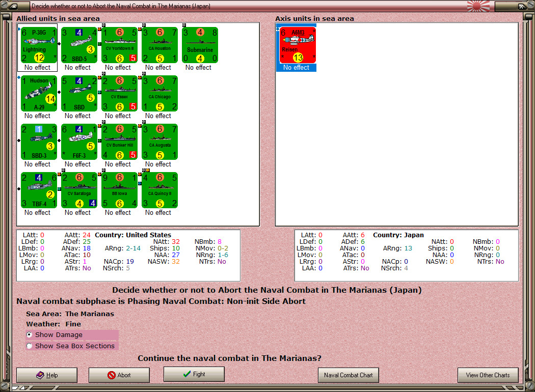Click 'No effect' under CV Saratoga

[78, 213]
